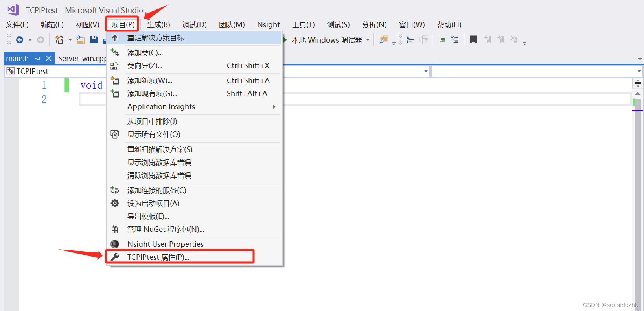Open the dropdown next to Navigate Backward
Image resolution: width=644 pixels, height=311 pixels.
(30, 40)
